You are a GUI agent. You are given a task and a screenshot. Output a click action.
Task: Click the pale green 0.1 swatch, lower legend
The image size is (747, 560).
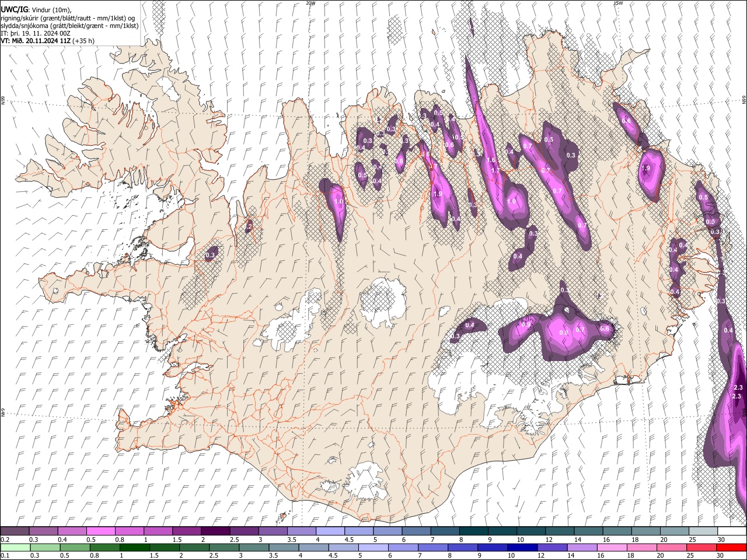[15, 548]
